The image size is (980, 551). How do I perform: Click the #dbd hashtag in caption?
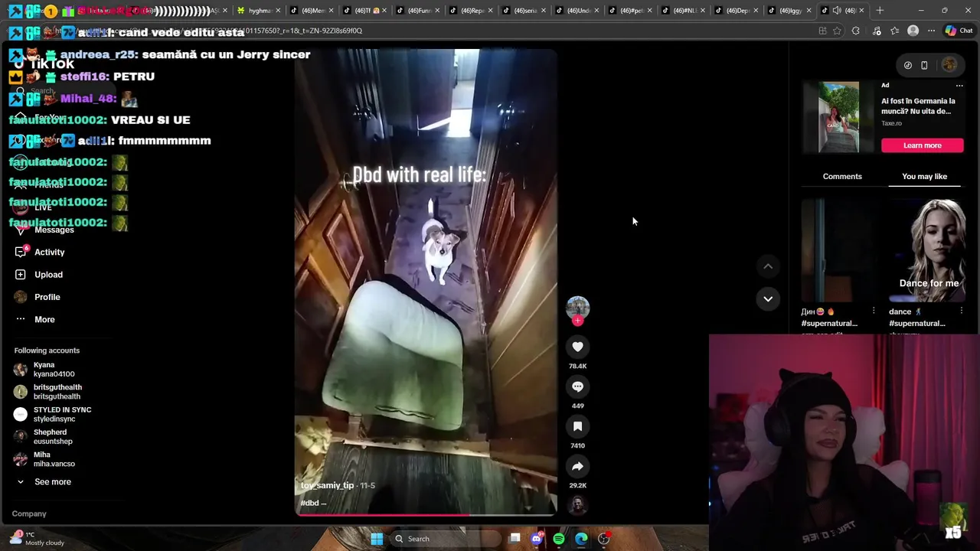tap(309, 503)
